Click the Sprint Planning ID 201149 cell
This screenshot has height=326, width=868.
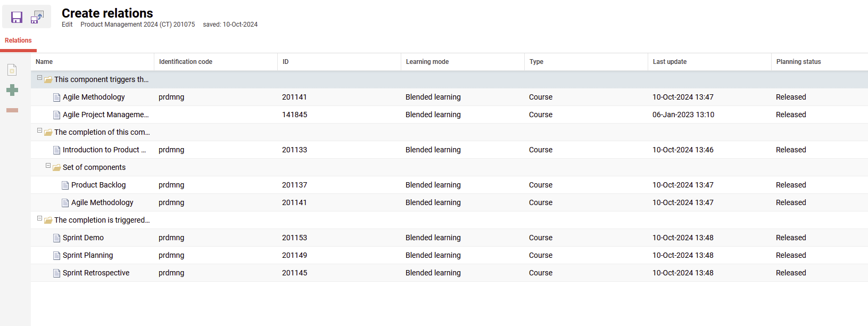pos(294,255)
